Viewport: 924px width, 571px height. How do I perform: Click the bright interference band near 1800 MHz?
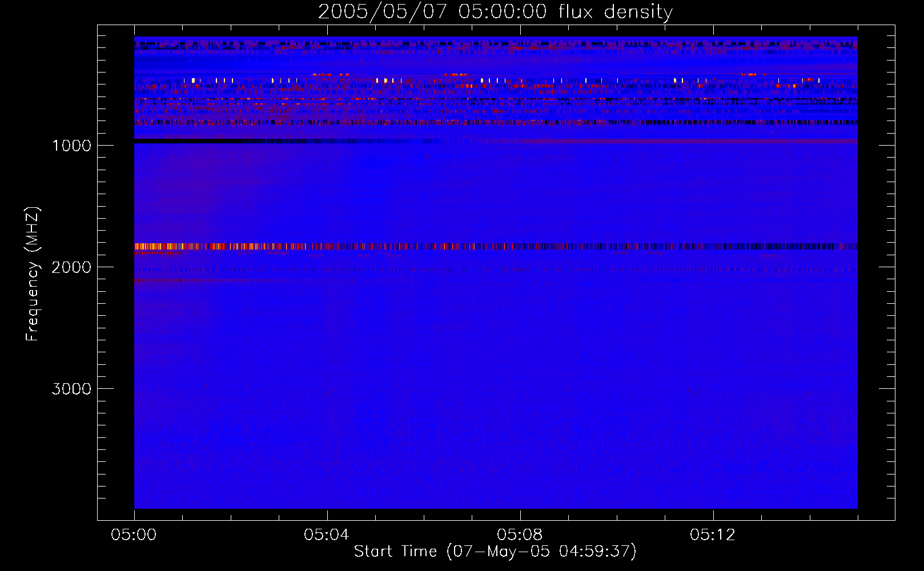(x=496, y=247)
